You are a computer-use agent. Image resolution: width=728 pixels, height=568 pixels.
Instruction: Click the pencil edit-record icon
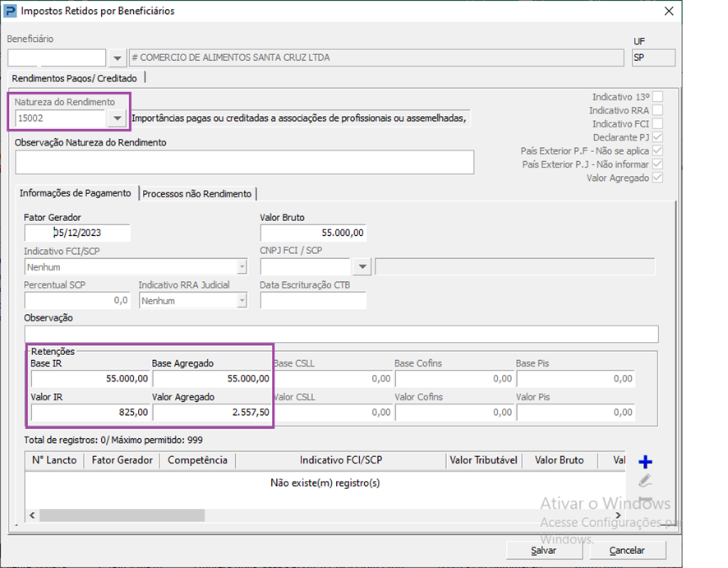pos(645,481)
